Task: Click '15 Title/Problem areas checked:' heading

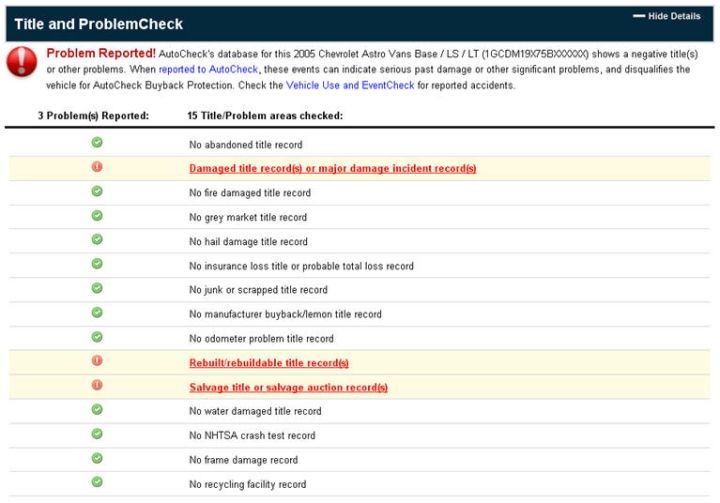Action: coord(265,116)
